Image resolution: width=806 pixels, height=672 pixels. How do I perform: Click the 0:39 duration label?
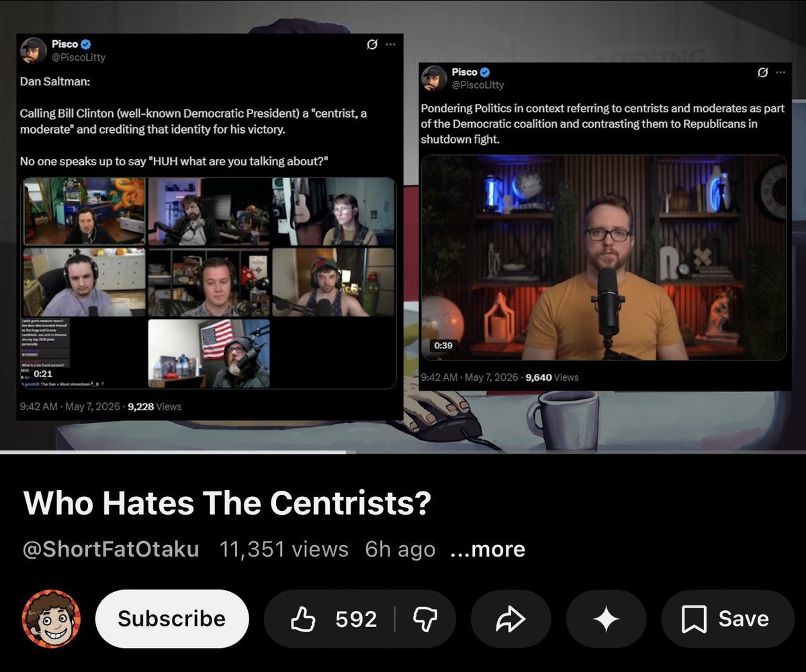pyautogui.click(x=443, y=346)
